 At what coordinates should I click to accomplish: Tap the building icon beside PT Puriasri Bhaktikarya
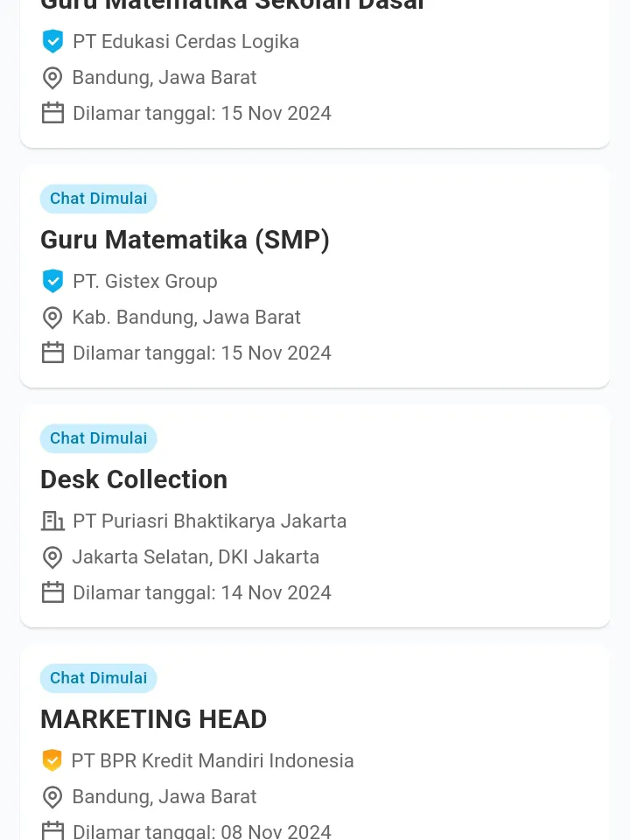tap(52, 521)
